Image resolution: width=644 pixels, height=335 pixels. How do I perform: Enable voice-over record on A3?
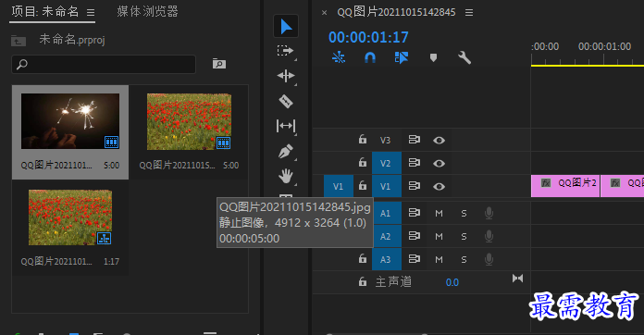click(x=489, y=259)
